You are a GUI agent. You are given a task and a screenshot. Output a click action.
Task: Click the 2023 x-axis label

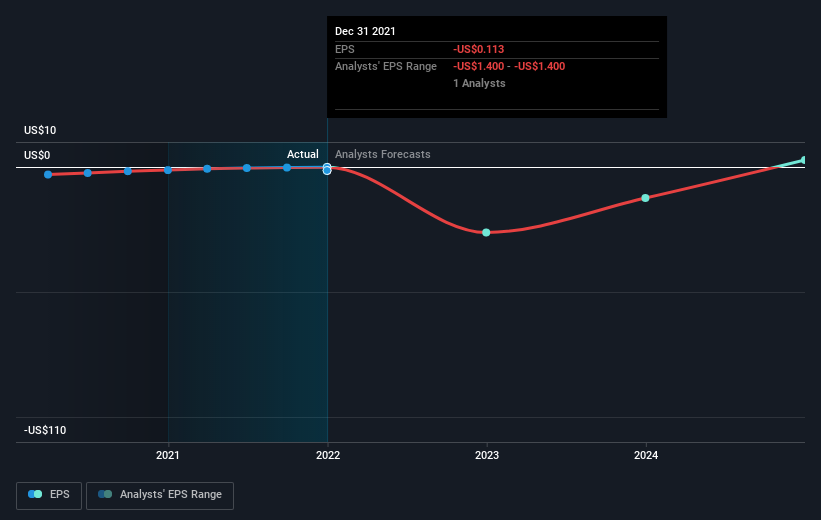coord(487,455)
